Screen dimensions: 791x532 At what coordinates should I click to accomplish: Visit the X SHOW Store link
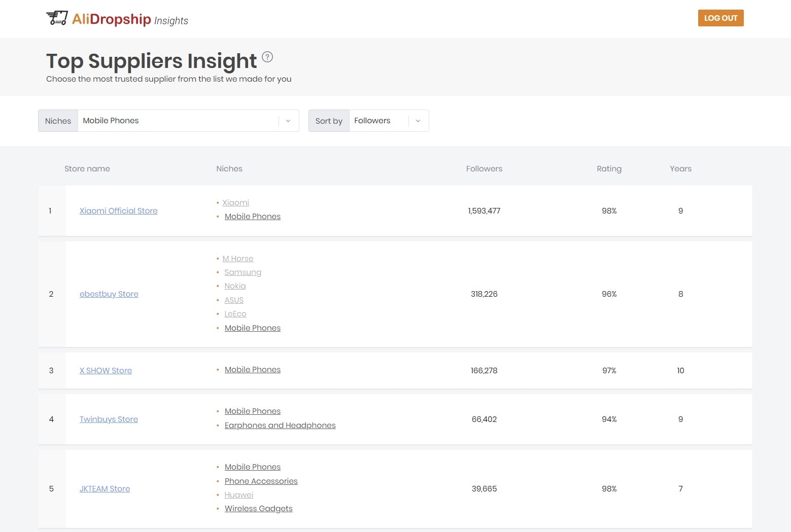tap(106, 371)
